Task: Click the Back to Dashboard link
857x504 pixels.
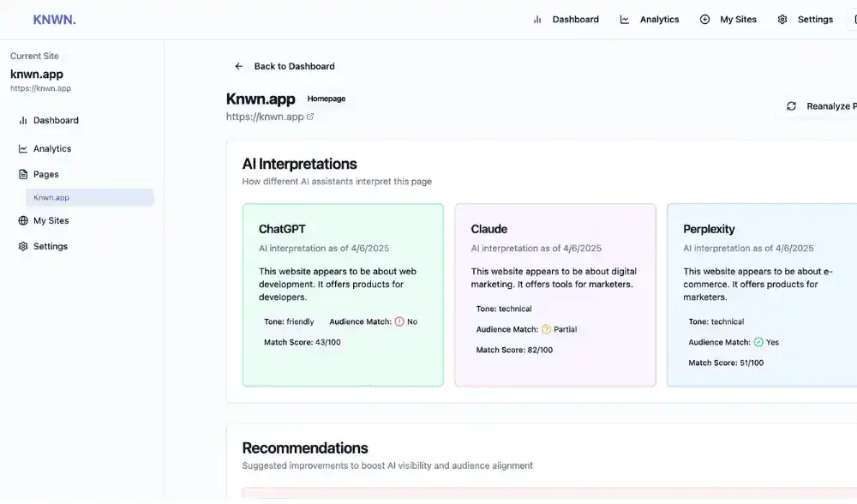Action: [x=294, y=66]
